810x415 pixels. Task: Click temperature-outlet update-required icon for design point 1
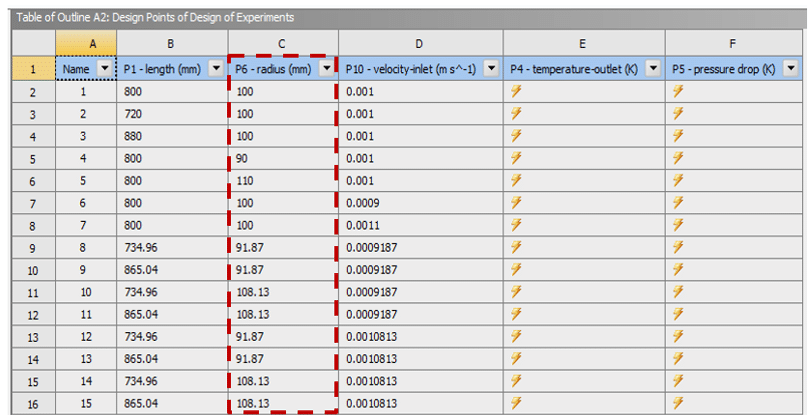tap(516, 91)
